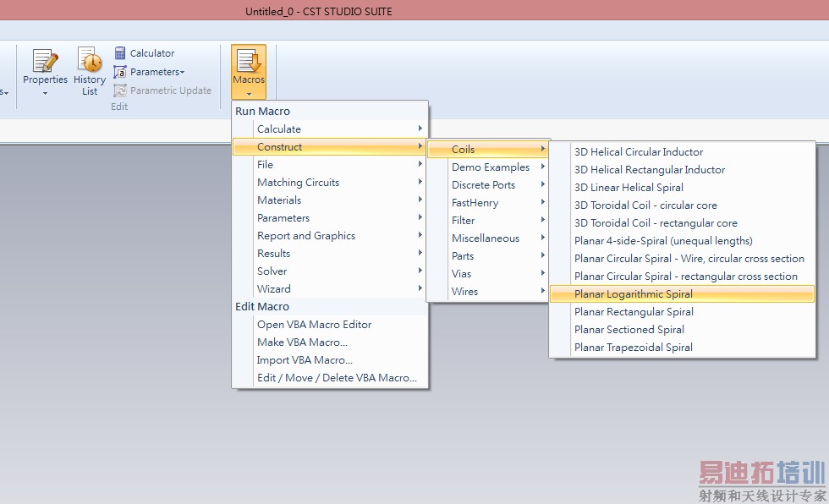Open the Demo Examples submenu

pos(487,167)
